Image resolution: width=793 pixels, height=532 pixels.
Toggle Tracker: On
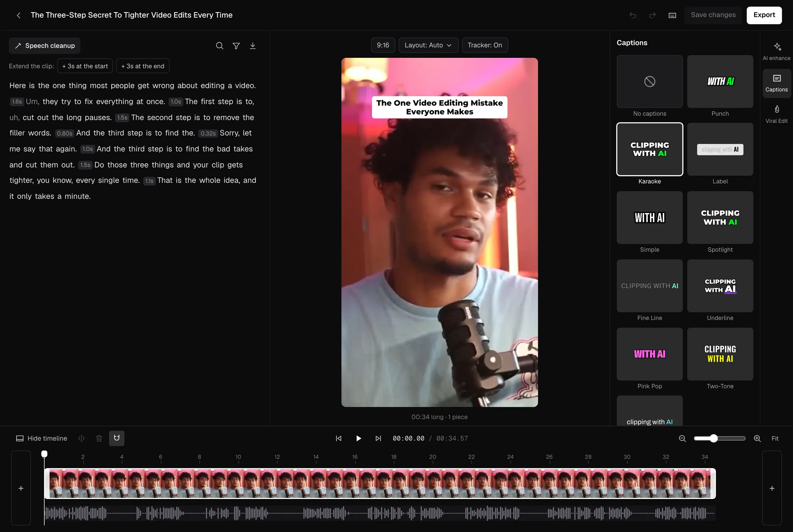[485, 45]
